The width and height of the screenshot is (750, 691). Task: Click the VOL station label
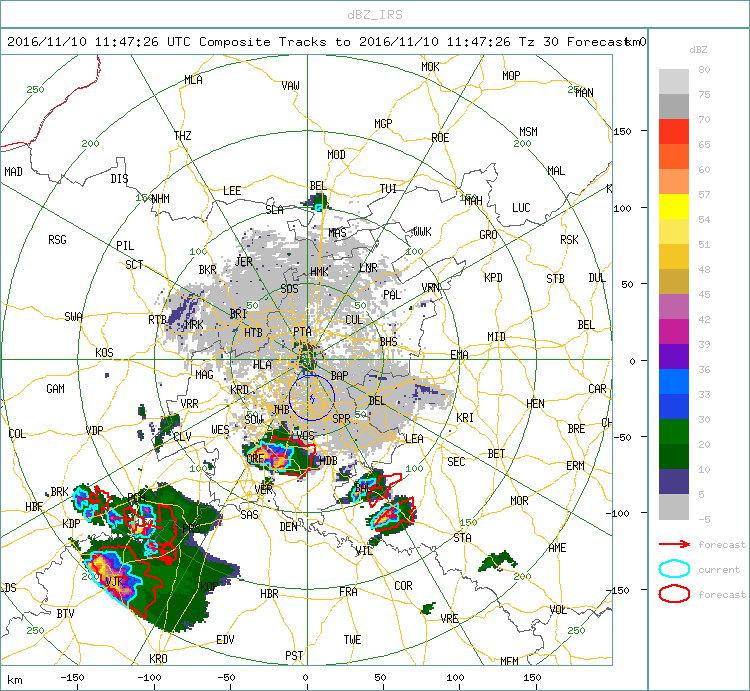coord(559,610)
